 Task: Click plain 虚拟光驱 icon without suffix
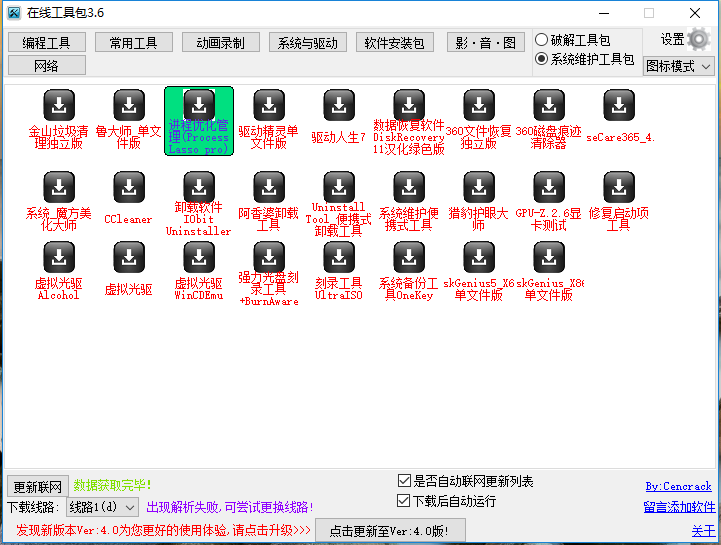(129, 257)
